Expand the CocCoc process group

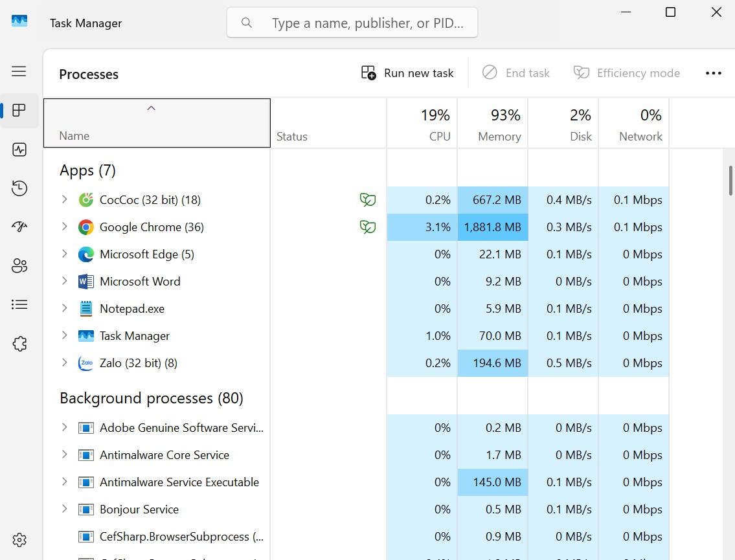point(64,199)
